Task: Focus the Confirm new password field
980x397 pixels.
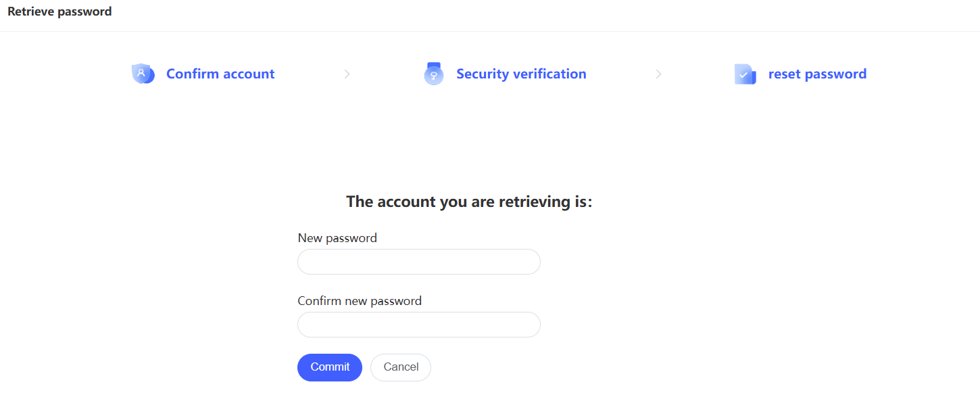Action: 419,325
